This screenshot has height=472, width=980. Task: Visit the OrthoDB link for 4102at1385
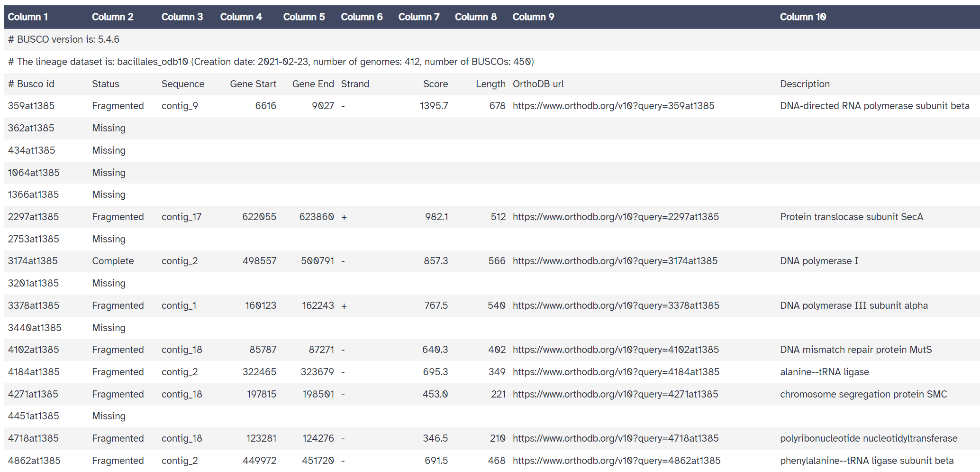point(616,350)
